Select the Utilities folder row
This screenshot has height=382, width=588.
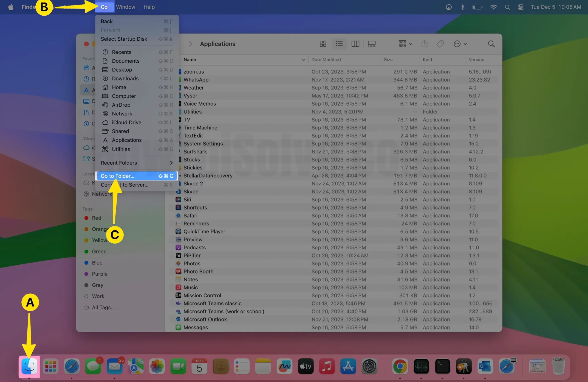pyautogui.click(x=339, y=112)
